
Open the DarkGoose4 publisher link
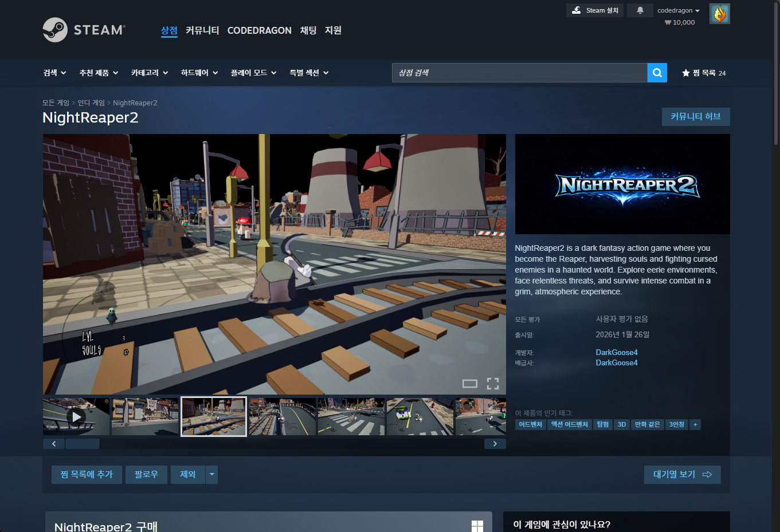617,362
